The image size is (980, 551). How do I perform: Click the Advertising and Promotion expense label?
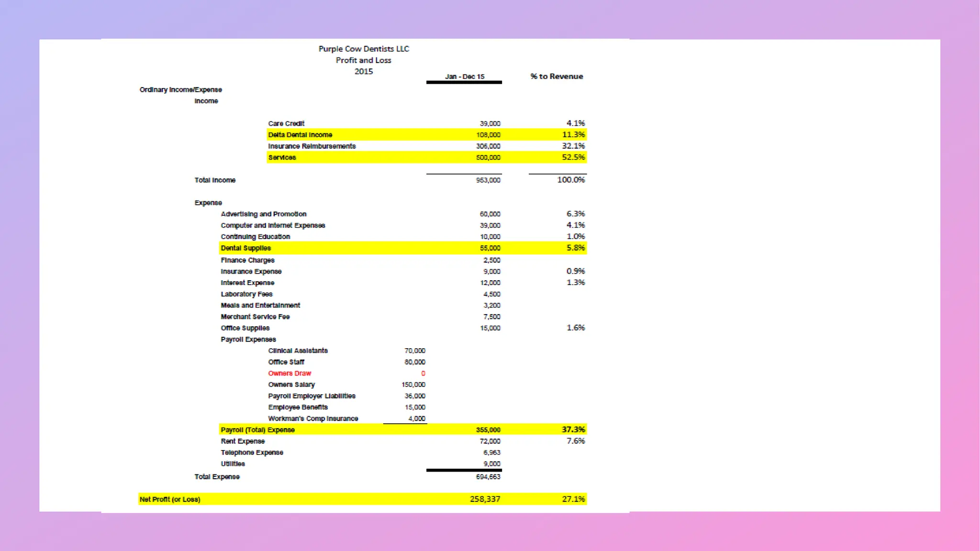263,214
